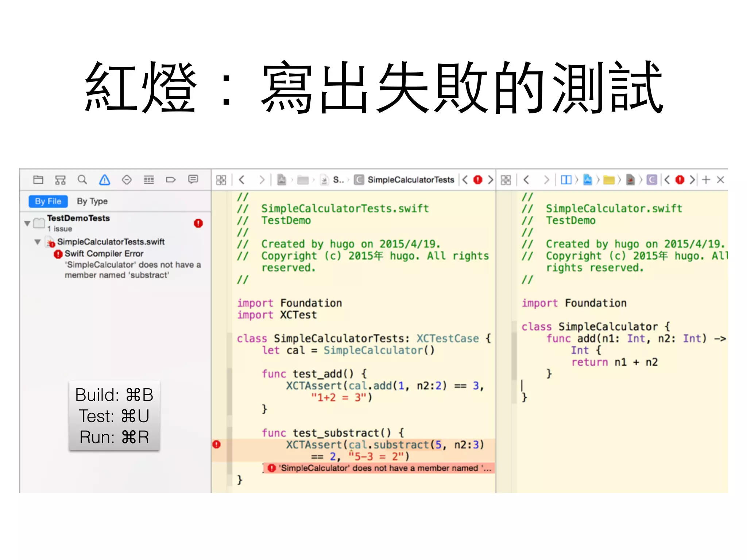747x560 pixels.
Task: Click gutter error marker beside XCTAssert substract line
Action: (x=217, y=444)
